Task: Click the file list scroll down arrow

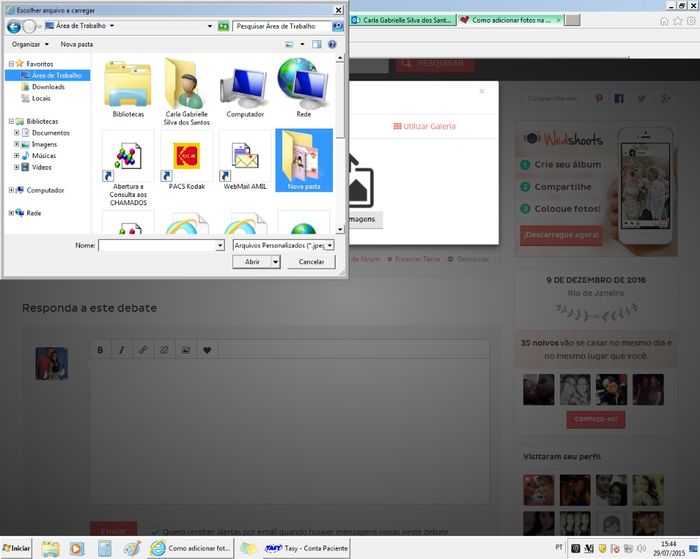Action: coord(340,229)
